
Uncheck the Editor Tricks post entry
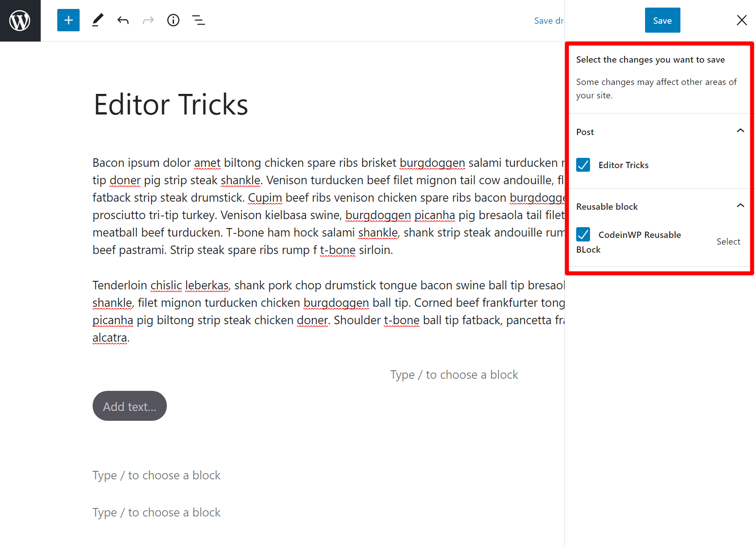point(583,165)
